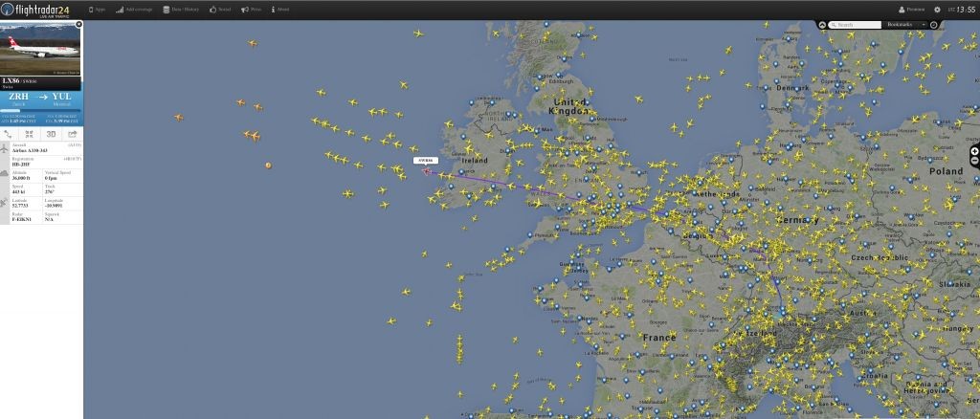
Task: Collapse the search bar with chevron
Action: pyautogui.click(x=822, y=25)
